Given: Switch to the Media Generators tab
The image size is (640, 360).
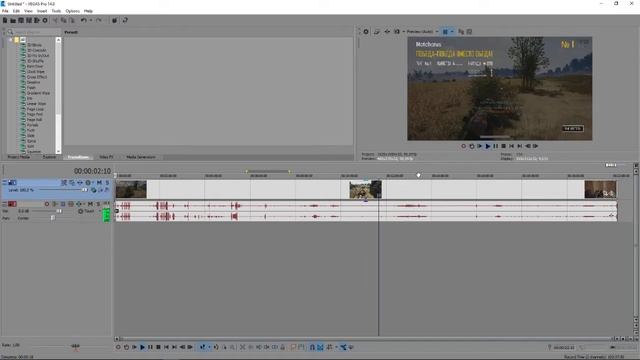Looking at the screenshot, I should click(x=141, y=157).
